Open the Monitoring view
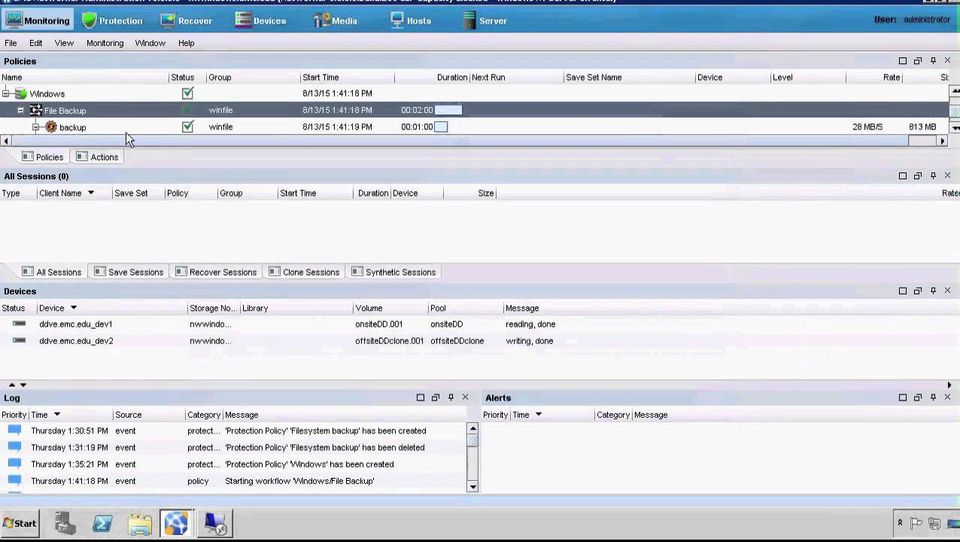Image resolution: width=960 pixels, height=542 pixels. [x=37, y=20]
